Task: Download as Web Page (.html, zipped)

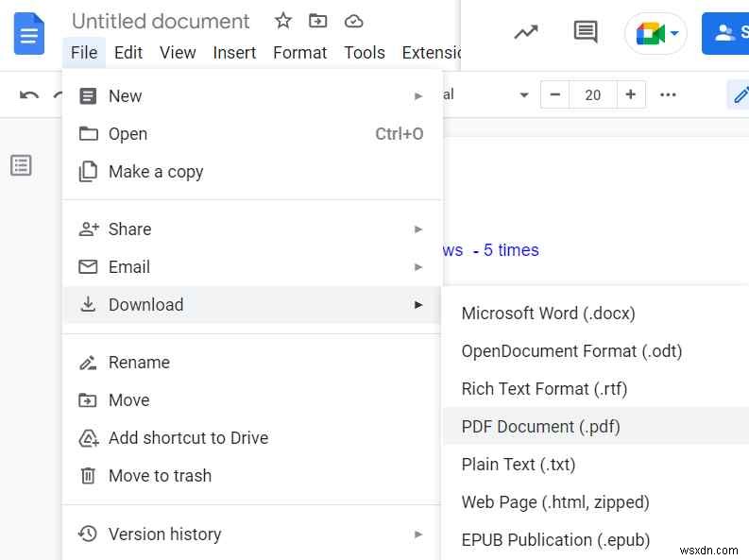Action: click(x=596, y=501)
